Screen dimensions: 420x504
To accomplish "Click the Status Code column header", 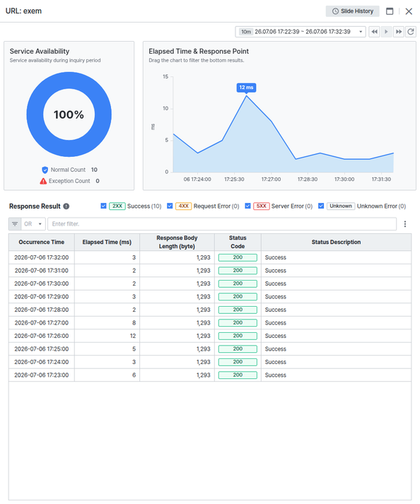I will [238, 242].
